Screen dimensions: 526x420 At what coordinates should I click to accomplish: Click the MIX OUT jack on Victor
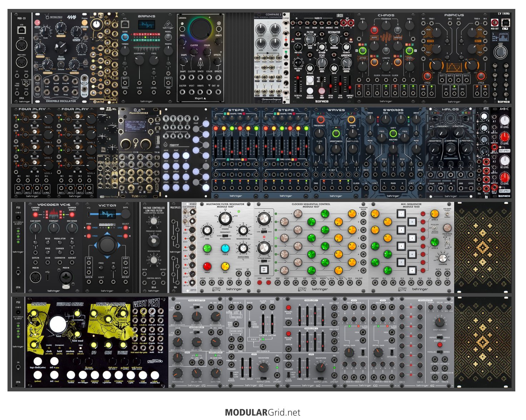125,281
